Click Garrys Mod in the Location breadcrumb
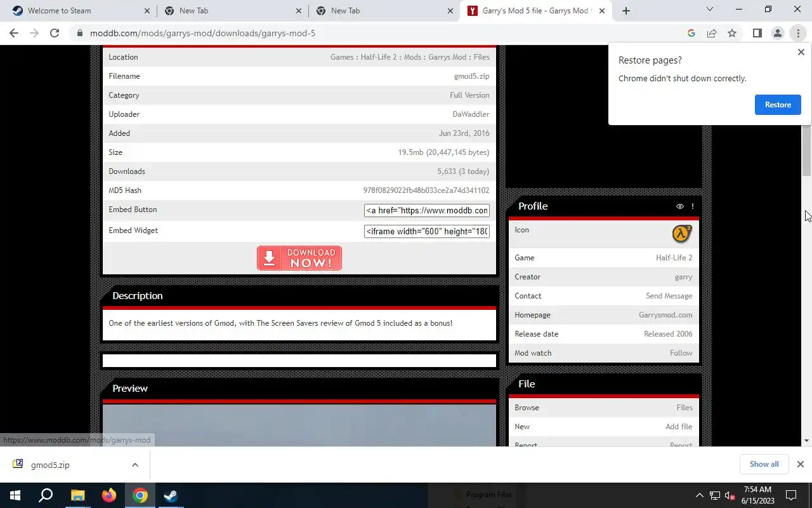The height and width of the screenshot is (508, 812). point(447,57)
